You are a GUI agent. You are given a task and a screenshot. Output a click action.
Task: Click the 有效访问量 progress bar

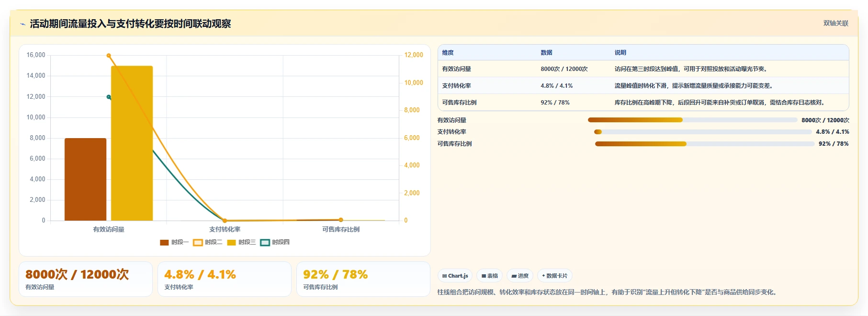692,120
